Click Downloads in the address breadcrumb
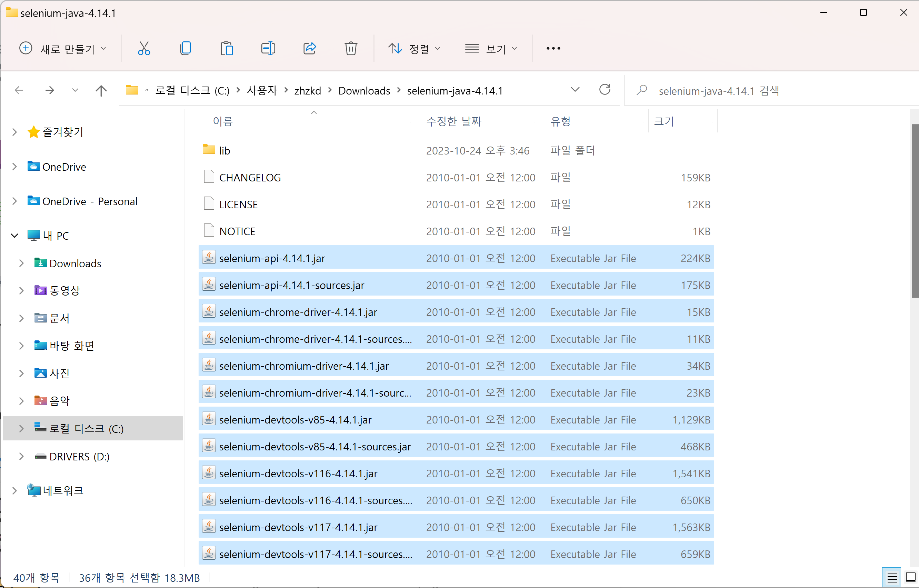The image size is (919, 588). pyautogui.click(x=364, y=91)
